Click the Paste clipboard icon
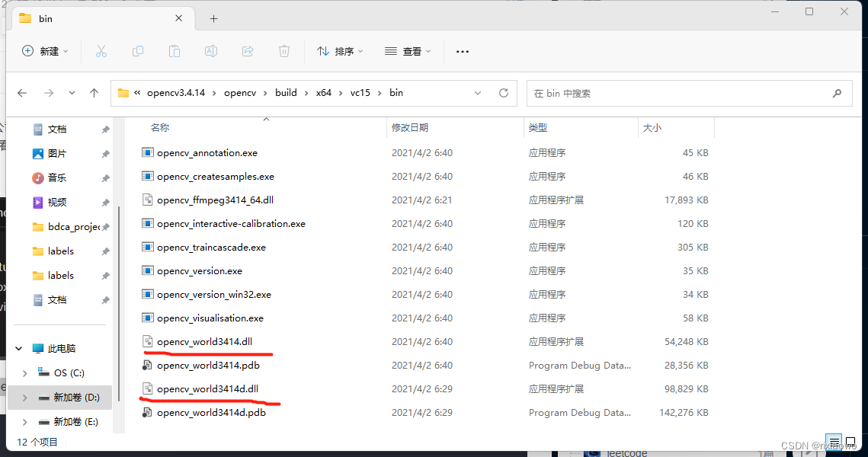Image resolution: width=868 pixels, height=457 pixels. click(175, 52)
